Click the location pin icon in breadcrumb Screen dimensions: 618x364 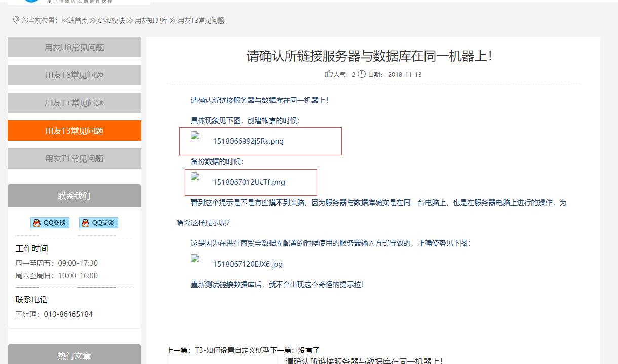point(16,20)
